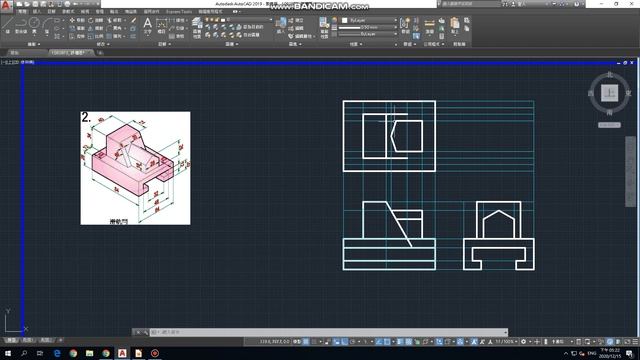Toggle 2D object snap in status bar
The height and width of the screenshot is (360, 640).
(x=387, y=342)
